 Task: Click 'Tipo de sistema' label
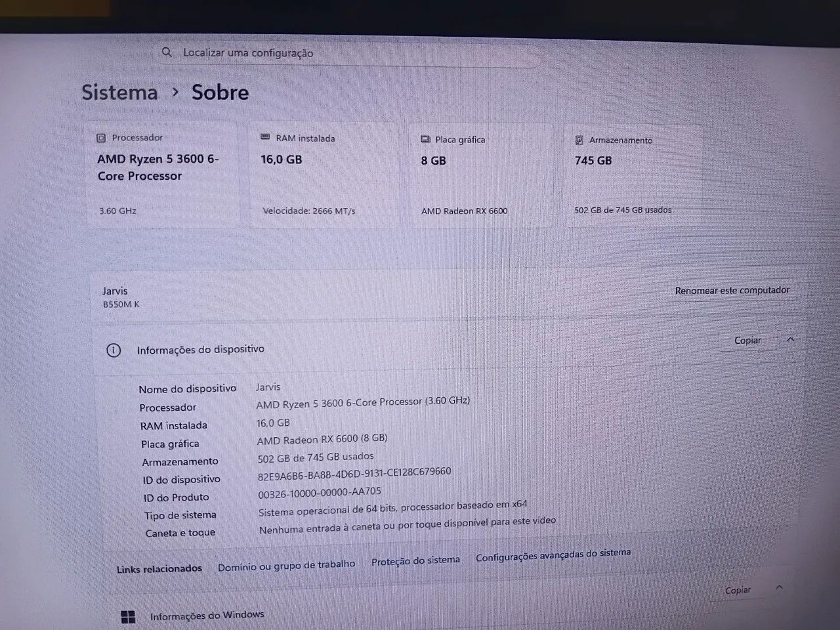(180, 515)
